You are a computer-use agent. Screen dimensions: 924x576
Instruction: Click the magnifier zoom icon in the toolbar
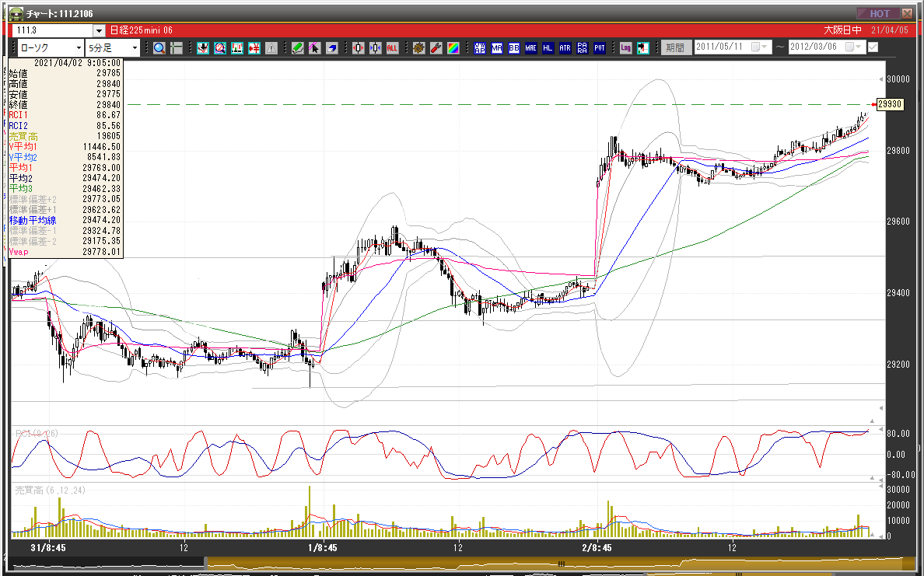tap(159, 48)
